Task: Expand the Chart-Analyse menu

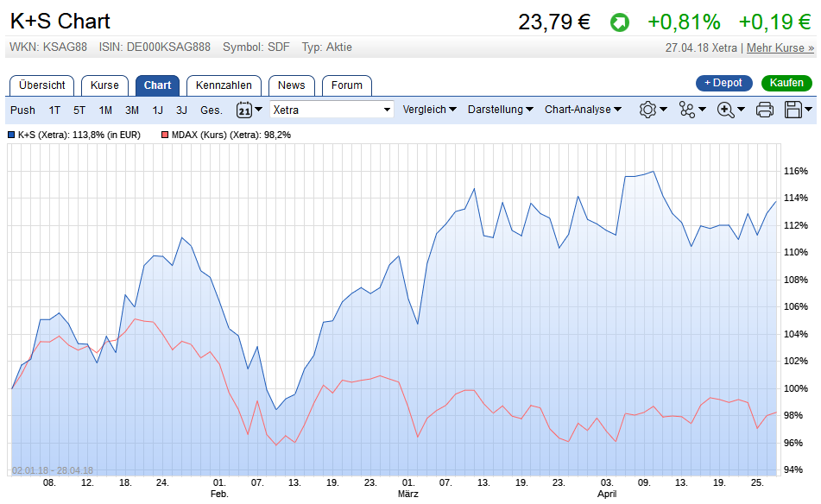Action: coord(583,110)
